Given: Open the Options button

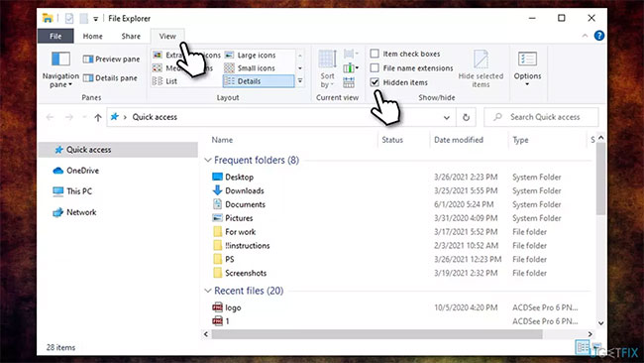Looking at the screenshot, I should point(527,68).
